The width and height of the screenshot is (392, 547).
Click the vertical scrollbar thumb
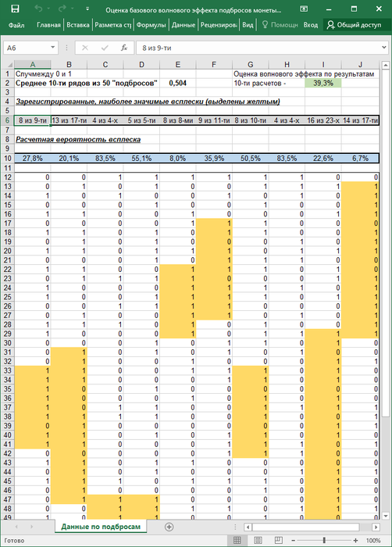(x=386, y=242)
